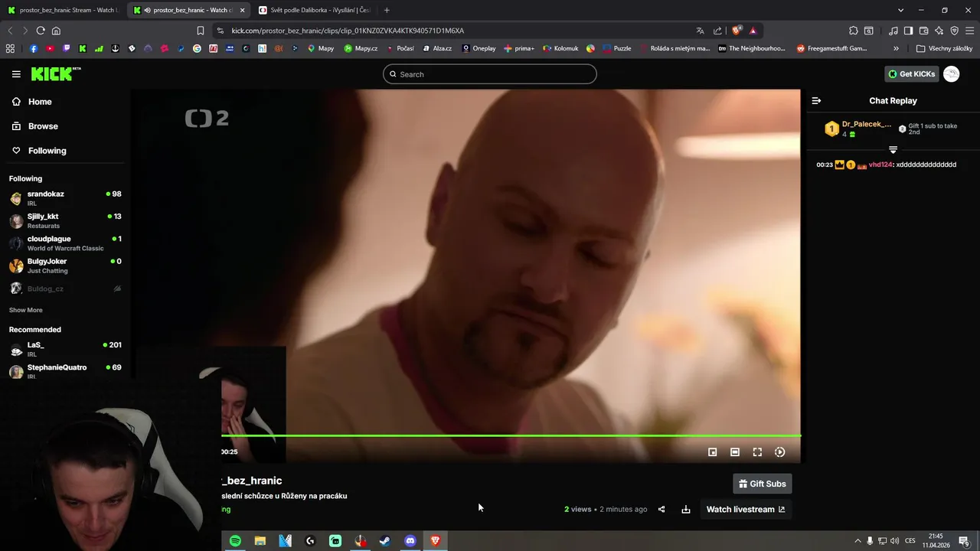
Task: Collapse the Chat Replay panel
Action: pyautogui.click(x=816, y=100)
